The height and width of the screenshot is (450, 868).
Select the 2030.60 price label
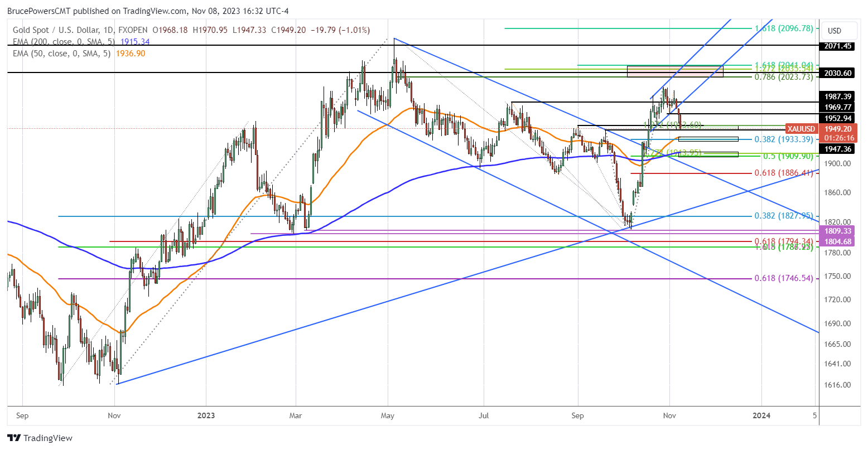point(837,73)
